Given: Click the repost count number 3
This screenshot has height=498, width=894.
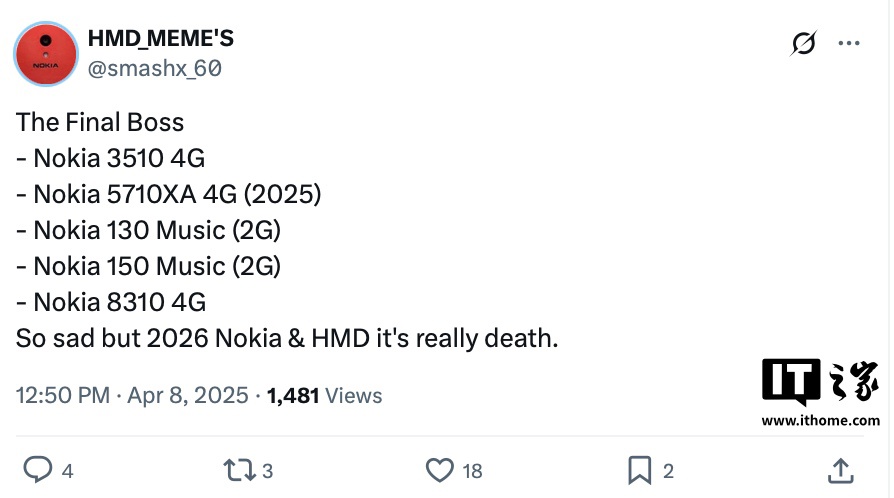Looking at the screenshot, I should point(268,470).
